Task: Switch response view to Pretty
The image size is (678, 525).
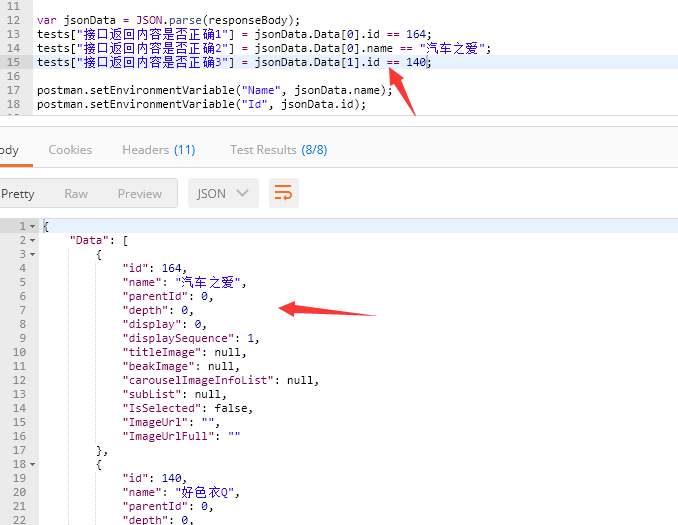Action: [18, 193]
